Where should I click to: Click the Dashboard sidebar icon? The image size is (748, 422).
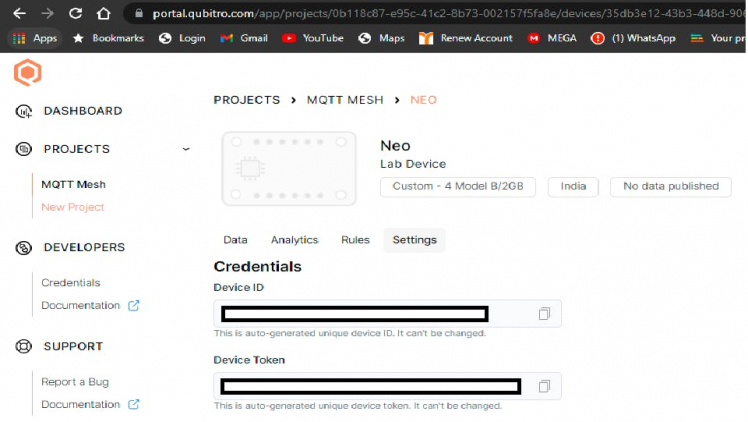tap(23, 111)
